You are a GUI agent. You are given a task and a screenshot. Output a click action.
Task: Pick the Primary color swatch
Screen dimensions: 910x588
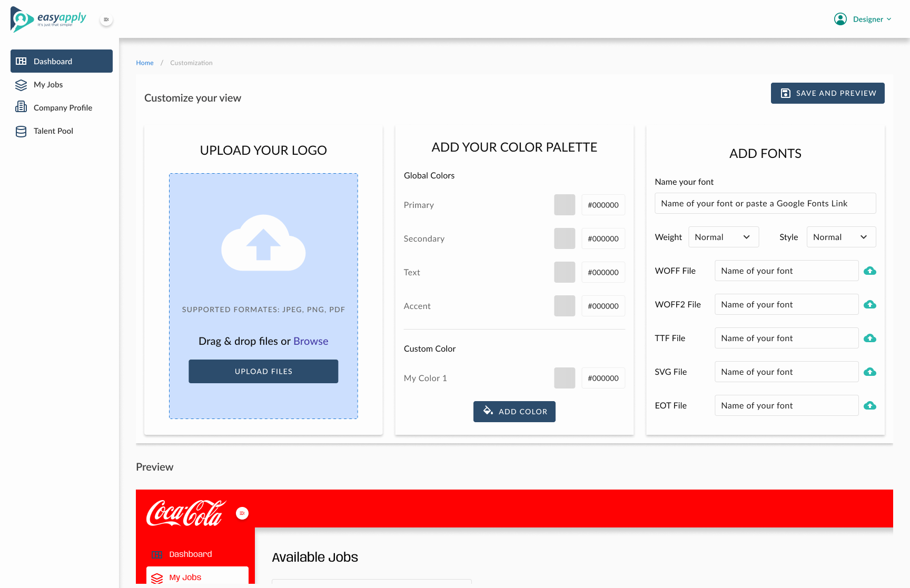[565, 205]
